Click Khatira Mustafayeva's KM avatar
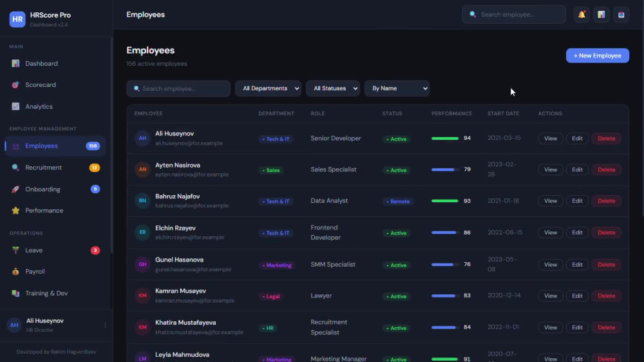The height and width of the screenshot is (362, 644). [142, 327]
